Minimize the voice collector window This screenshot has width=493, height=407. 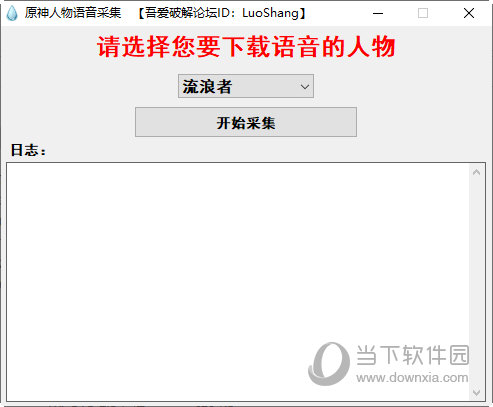378,13
